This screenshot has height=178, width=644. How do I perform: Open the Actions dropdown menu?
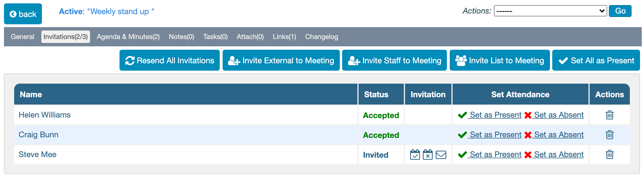(x=550, y=11)
